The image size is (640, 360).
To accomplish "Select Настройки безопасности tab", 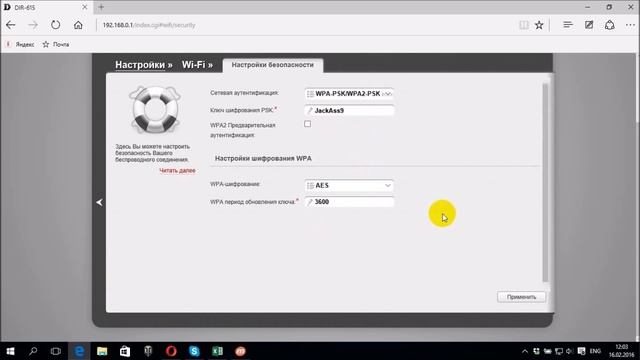I will pyautogui.click(x=273, y=65).
